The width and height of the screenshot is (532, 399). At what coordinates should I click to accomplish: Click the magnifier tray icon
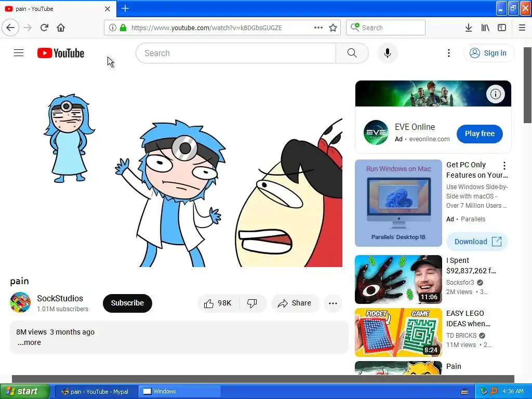pos(494,392)
